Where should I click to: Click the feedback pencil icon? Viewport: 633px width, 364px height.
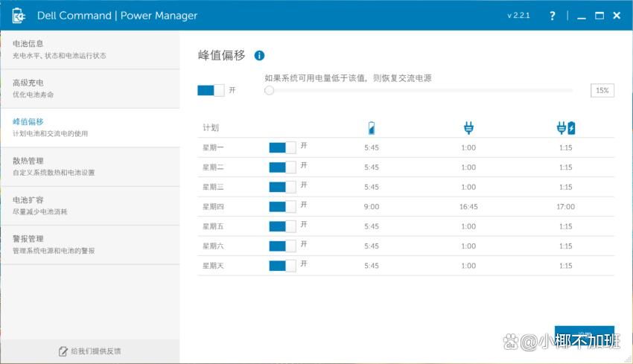click(x=63, y=351)
